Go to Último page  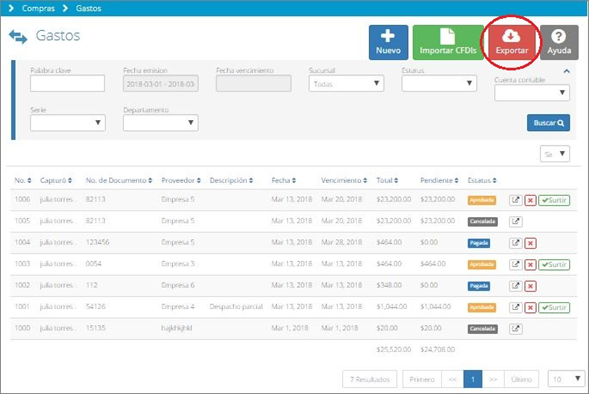[x=521, y=379]
